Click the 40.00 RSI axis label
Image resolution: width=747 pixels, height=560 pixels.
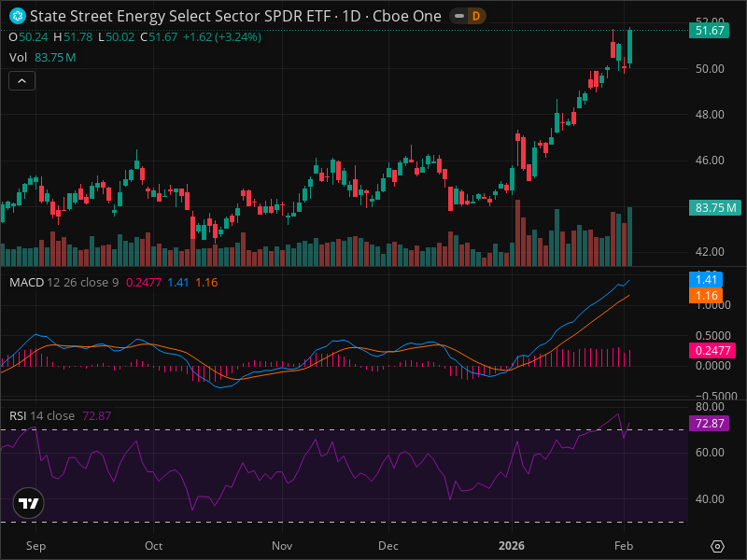(710, 499)
